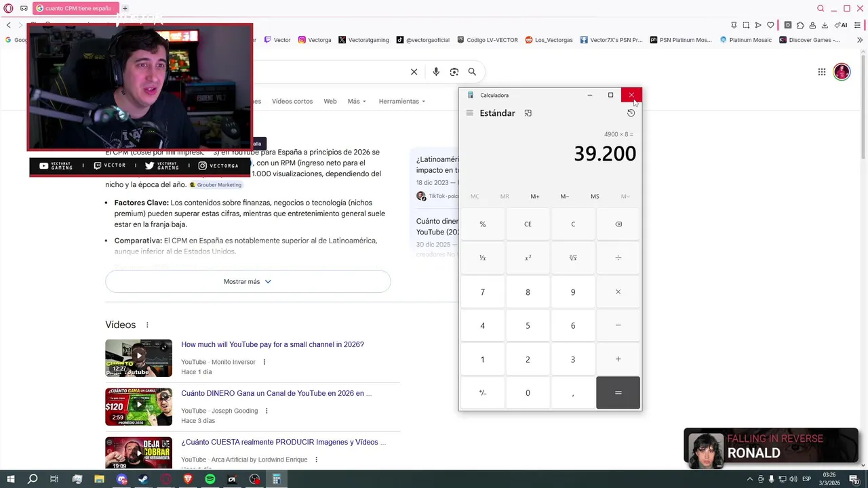
Task: Open the Opera extensions cube icon
Action: tap(800, 25)
